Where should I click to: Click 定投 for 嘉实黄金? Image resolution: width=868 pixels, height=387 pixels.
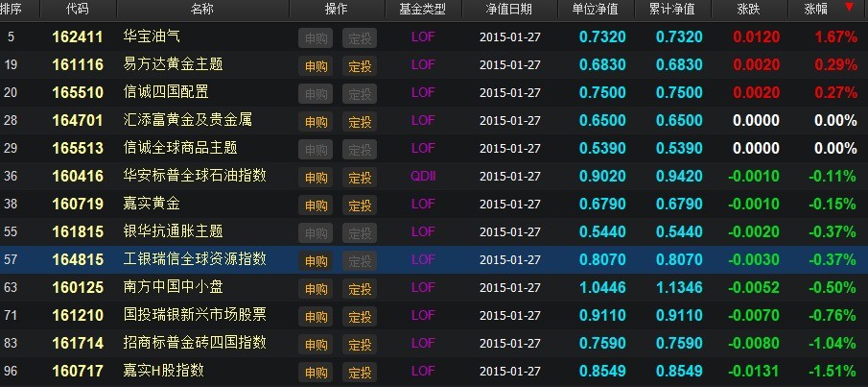tap(360, 206)
